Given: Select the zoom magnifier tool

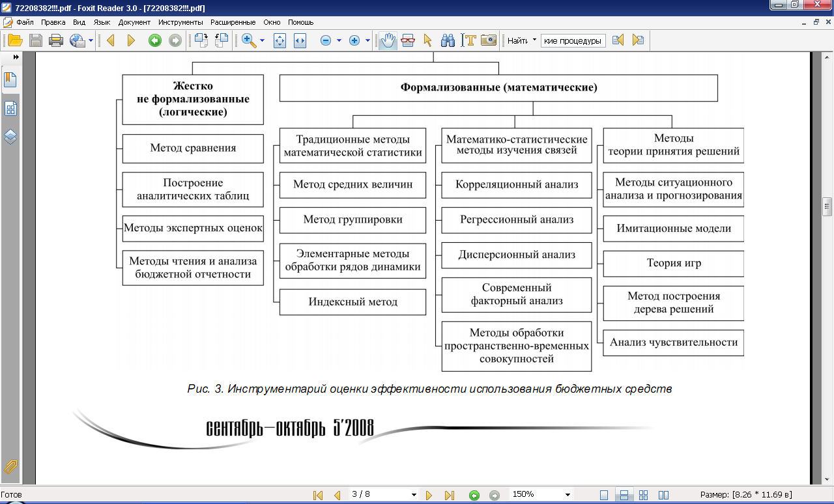Looking at the screenshot, I should [x=248, y=40].
